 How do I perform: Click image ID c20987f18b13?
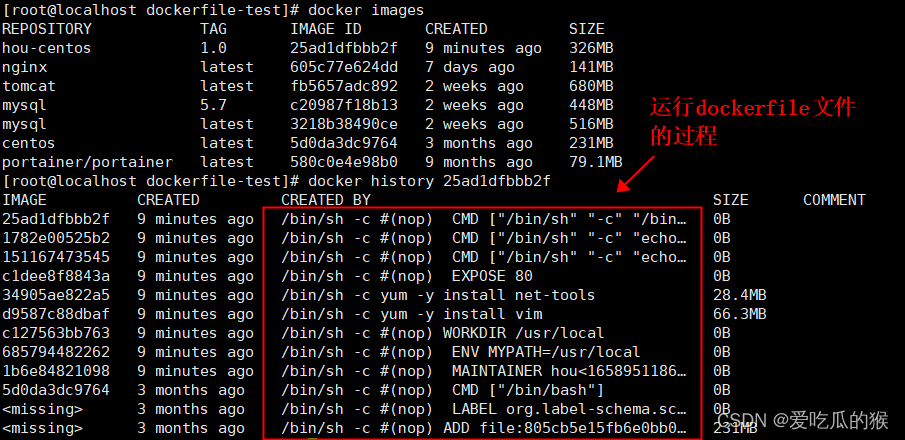tap(344, 105)
